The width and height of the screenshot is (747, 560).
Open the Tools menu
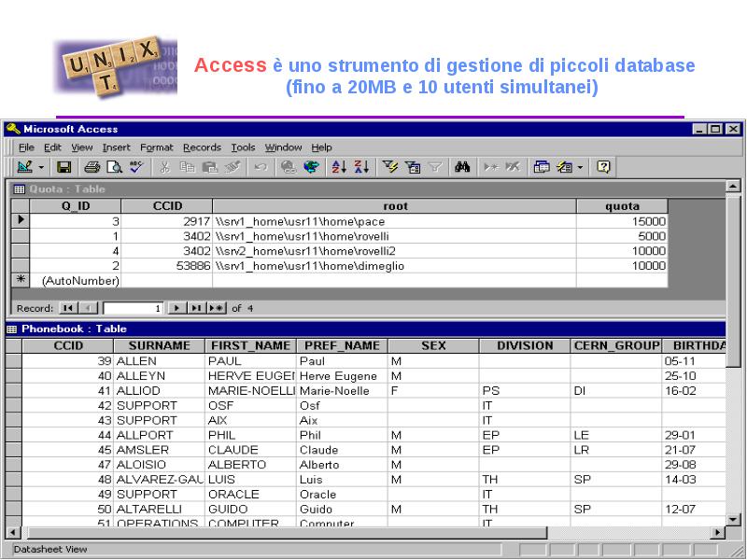pos(243,147)
